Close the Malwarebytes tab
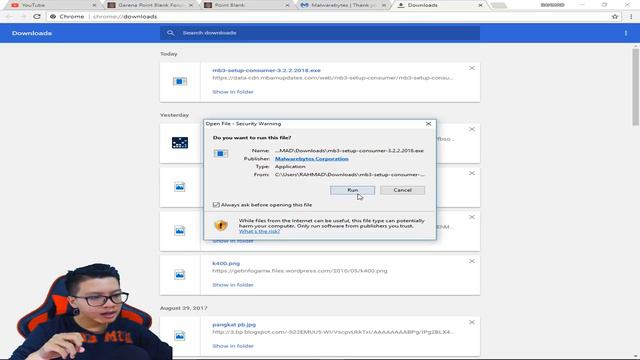Screen dimensions: 640x360 384,5
